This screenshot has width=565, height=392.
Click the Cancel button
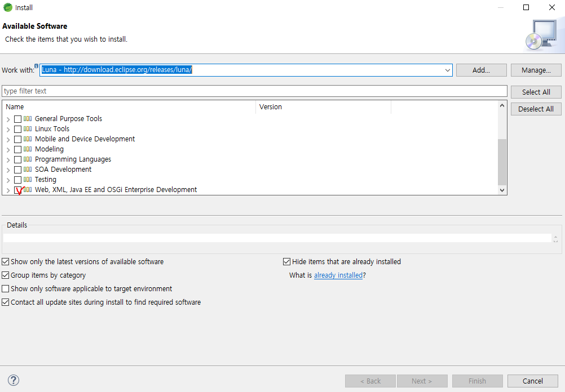click(x=532, y=381)
